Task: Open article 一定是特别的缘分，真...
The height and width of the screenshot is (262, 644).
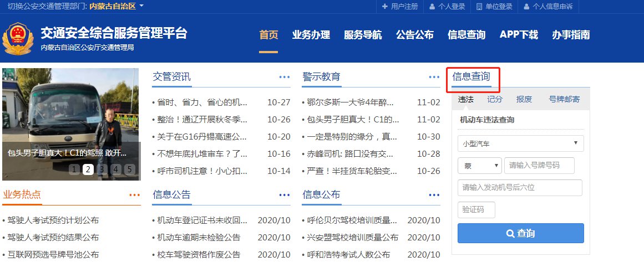Action: point(352,137)
